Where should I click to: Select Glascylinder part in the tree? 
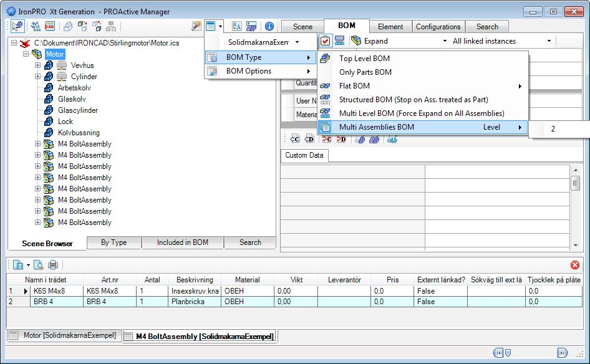click(78, 110)
